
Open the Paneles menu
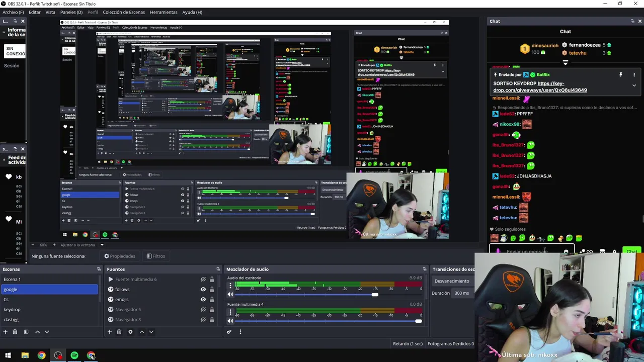71,12
